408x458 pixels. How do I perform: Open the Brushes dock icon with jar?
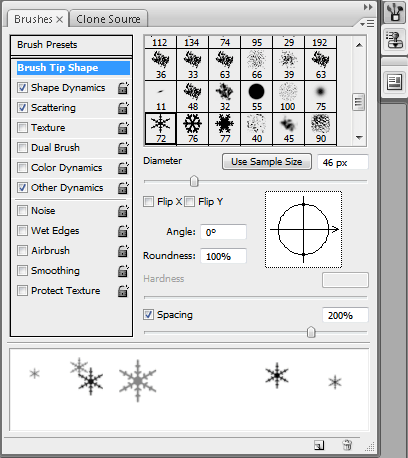[394, 13]
